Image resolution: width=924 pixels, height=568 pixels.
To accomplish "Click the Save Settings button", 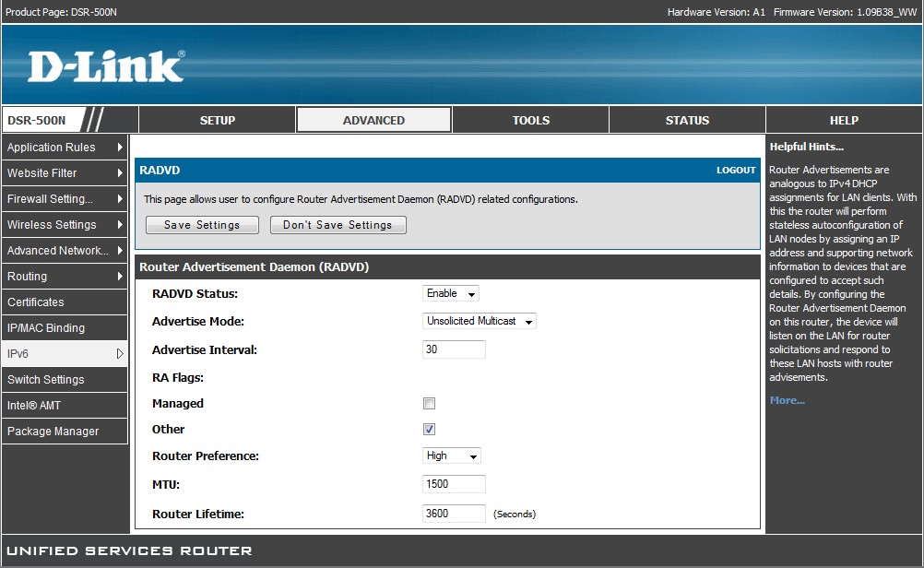I will [x=202, y=225].
